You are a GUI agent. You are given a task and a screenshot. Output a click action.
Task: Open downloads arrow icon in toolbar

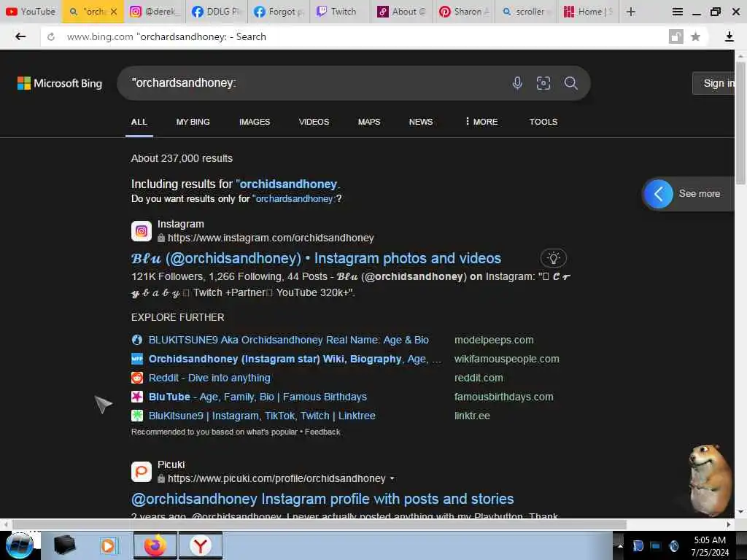coord(729,36)
